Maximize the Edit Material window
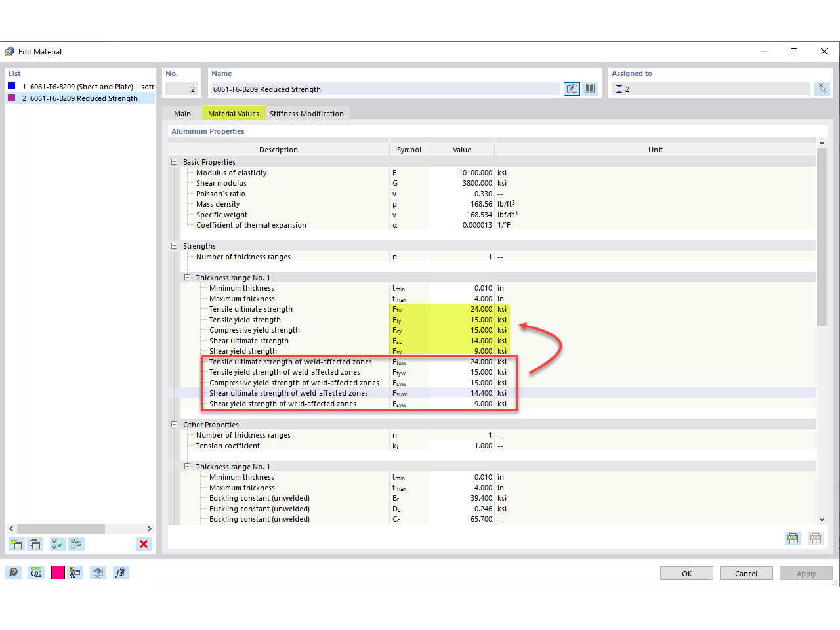Image resolution: width=840 pixels, height=630 pixels. pyautogui.click(x=794, y=51)
